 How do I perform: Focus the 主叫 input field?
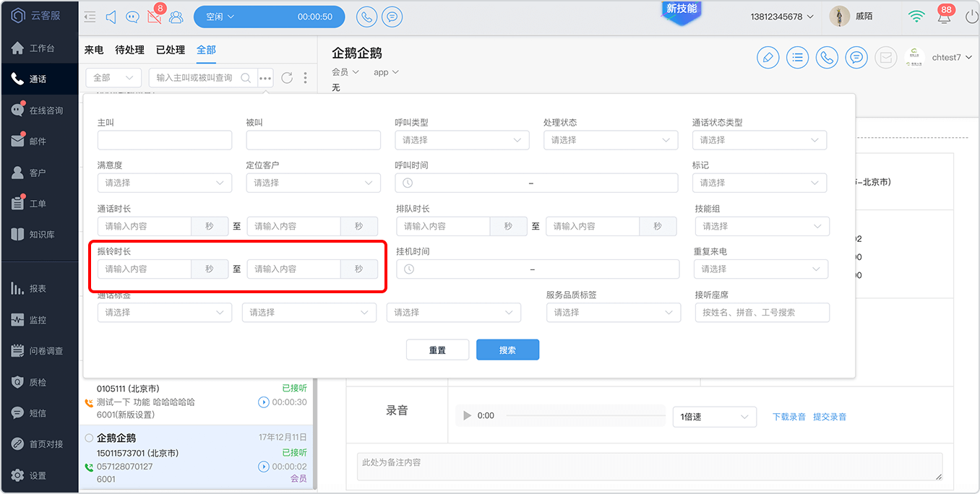(x=165, y=140)
